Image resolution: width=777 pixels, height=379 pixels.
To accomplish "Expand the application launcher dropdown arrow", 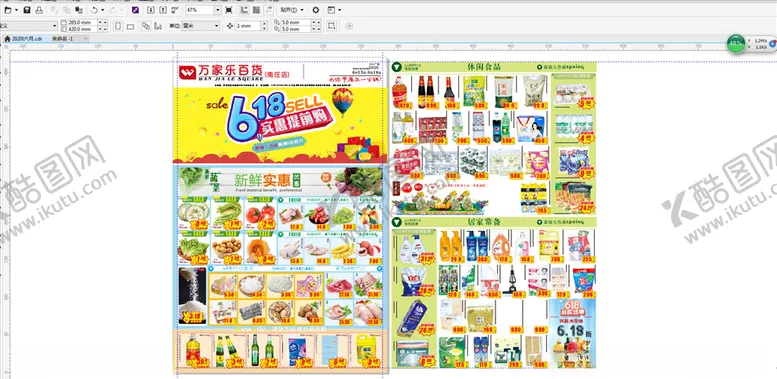I will pyautogui.click(x=339, y=10).
